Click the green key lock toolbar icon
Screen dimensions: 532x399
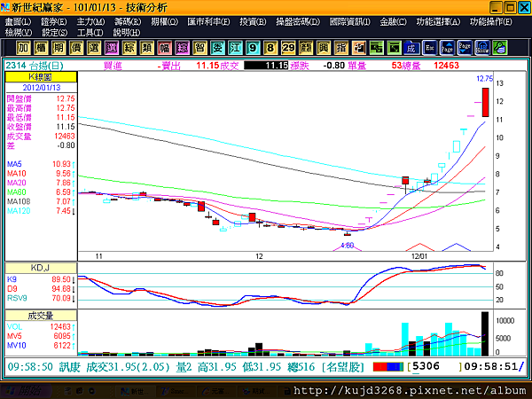point(500,48)
